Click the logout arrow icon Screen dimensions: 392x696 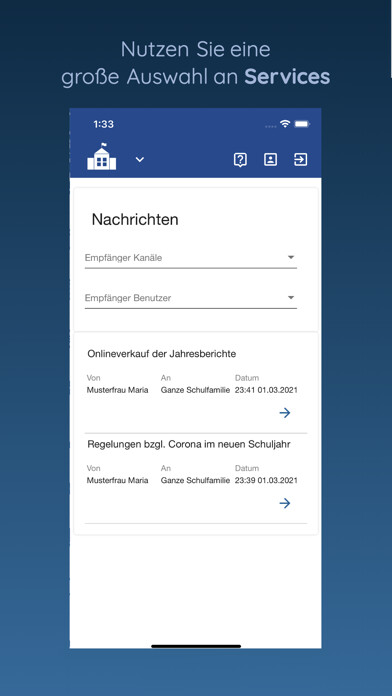301,159
